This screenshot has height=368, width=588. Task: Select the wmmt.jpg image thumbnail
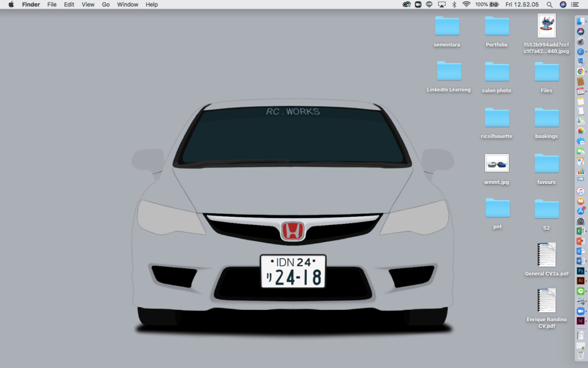pos(497,163)
